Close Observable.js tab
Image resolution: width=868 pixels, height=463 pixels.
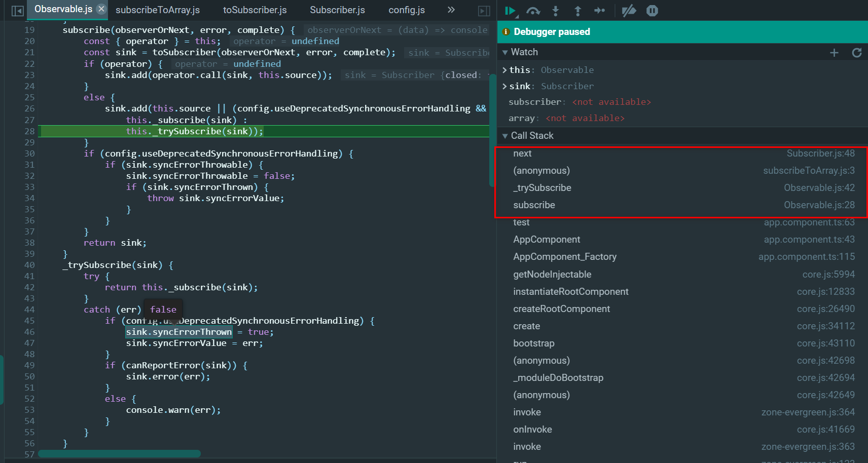[101, 9]
